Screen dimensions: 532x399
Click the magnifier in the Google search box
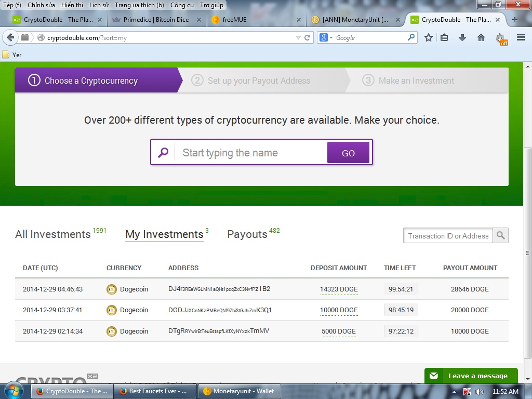tap(411, 37)
